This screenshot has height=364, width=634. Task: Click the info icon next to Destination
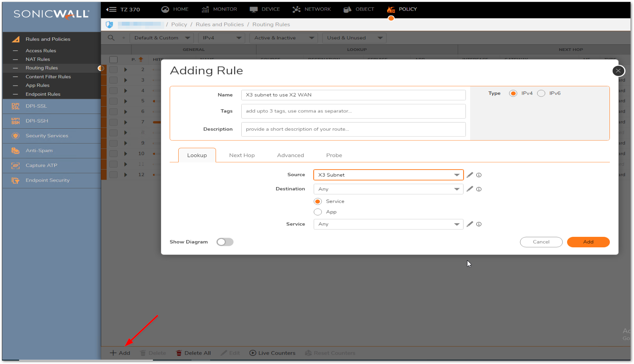[x=479, y=189]
